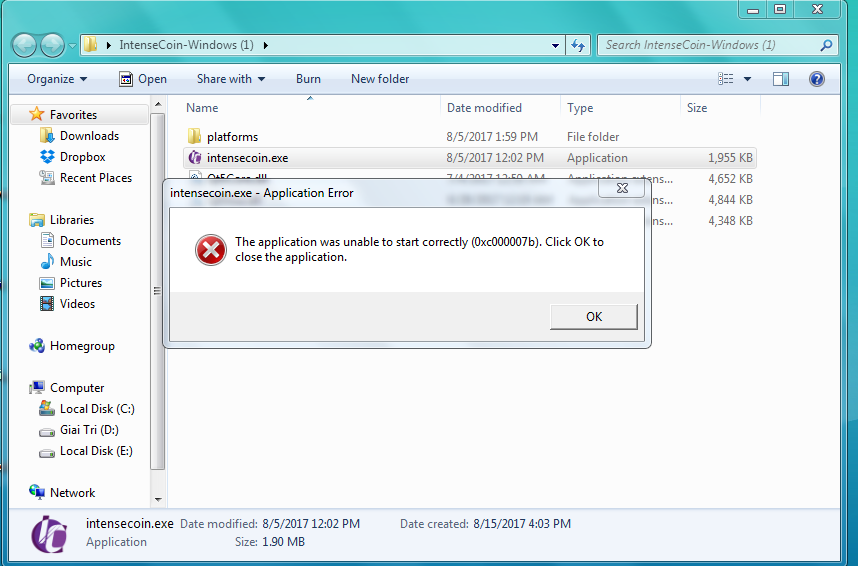
Task: Click intensecoin.exe large icon in details pane
Action: coord(49,534)
